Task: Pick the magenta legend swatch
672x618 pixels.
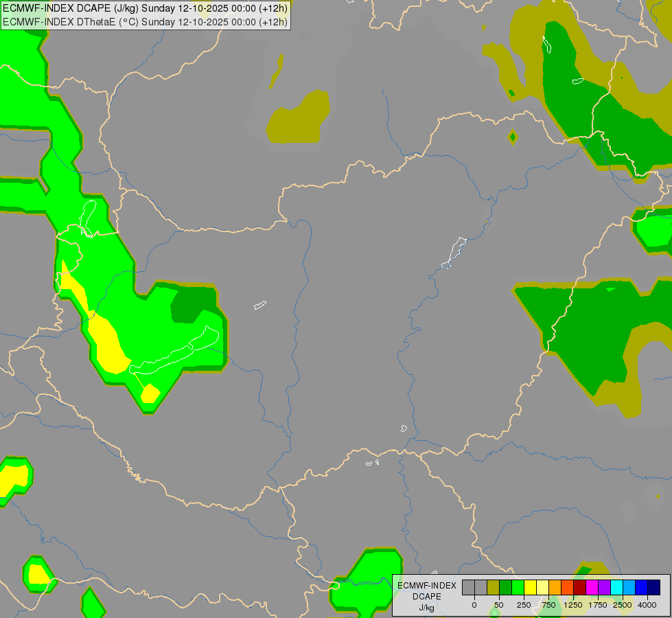Action: click(592, 588)
